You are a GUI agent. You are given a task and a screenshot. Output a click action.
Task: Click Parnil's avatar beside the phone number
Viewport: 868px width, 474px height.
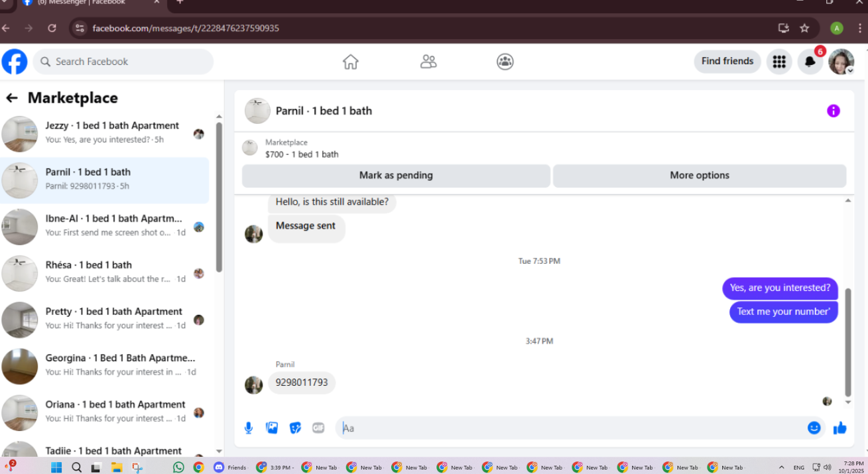253,385
